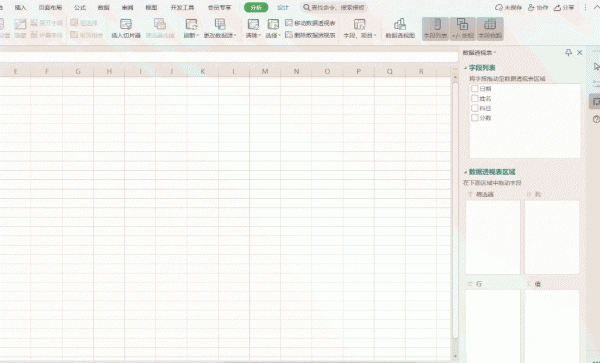Click the 列 (Columns) drop area
Screen dimensions: 600x363
(552, 237)
